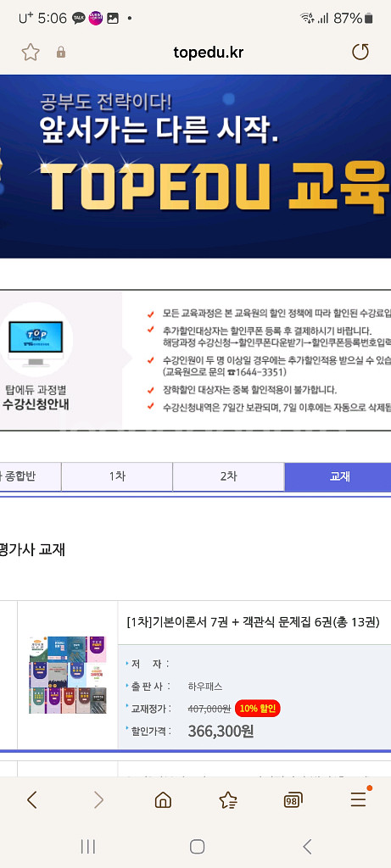Open the tabs switcher showing 98
Viewport: 391px width, 868px height.
[293, 800]
